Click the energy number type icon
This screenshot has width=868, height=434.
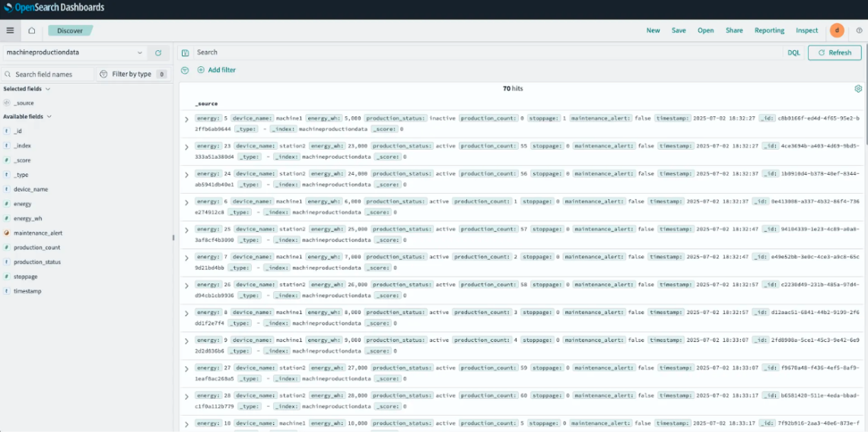7,204
